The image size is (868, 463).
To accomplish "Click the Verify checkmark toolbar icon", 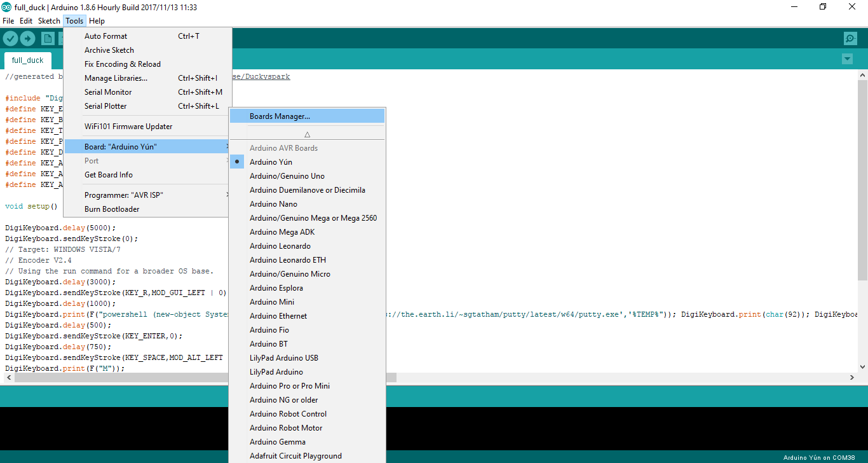I will 10,39.
